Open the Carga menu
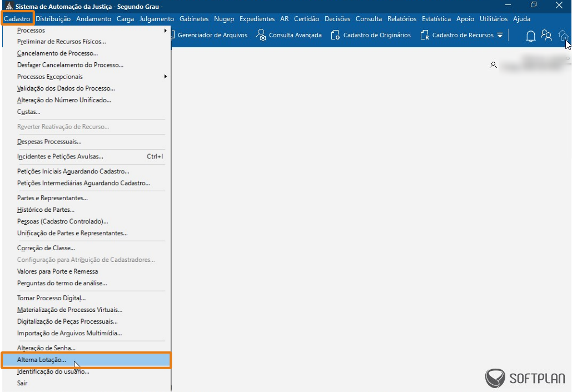 point(125,18)
